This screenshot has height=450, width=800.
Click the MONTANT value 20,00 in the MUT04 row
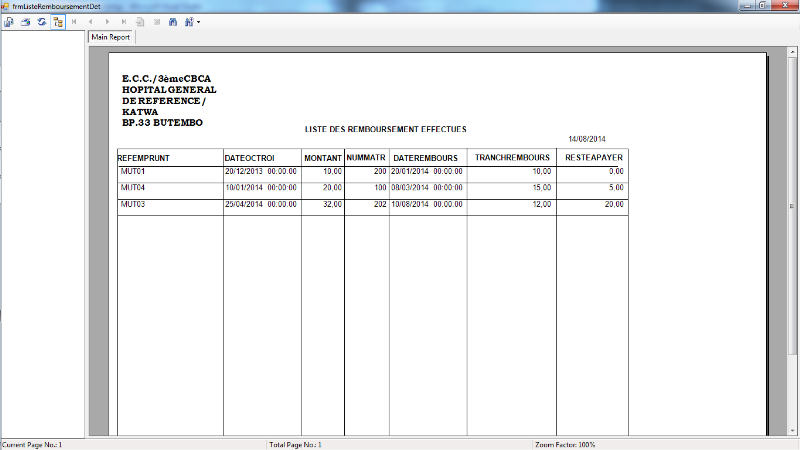pyautogui.click(x=333, y=188)
